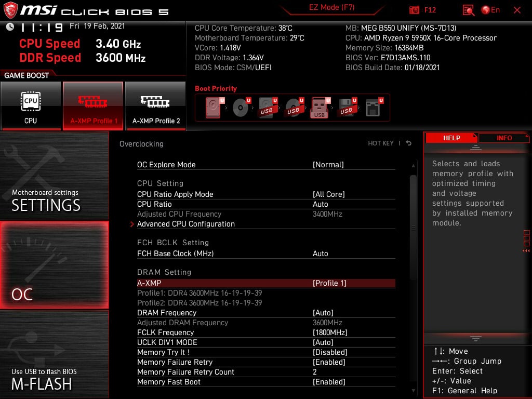This screenshot has width=532, height=399.
Task: Open the OC overclocking section
Action: [54, 265]
